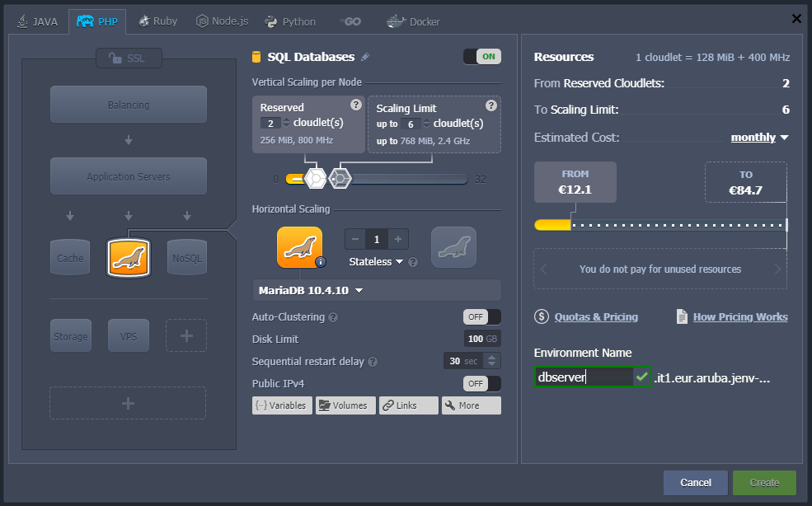Screen dimensions: 812x506
Task: Click the Auto-Clustering help icon
Action: (333, 317)
